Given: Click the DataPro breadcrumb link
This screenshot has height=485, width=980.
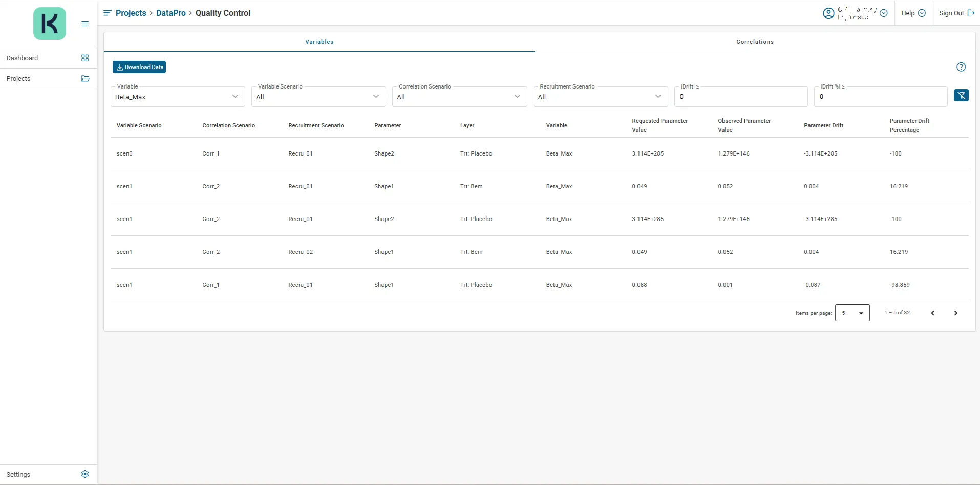Looking at the screenshot, I should (171, 13).
